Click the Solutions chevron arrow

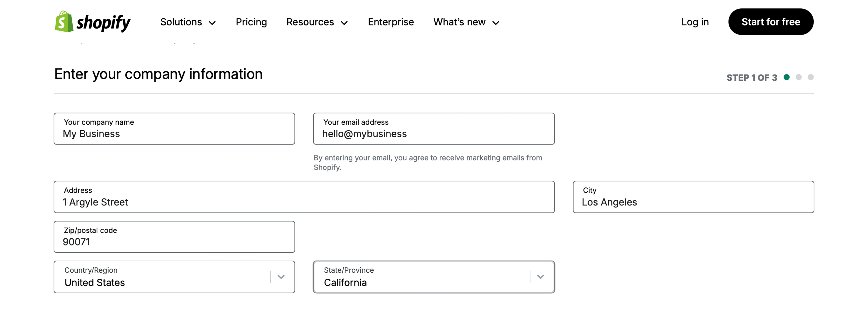(x=212, y=23)
